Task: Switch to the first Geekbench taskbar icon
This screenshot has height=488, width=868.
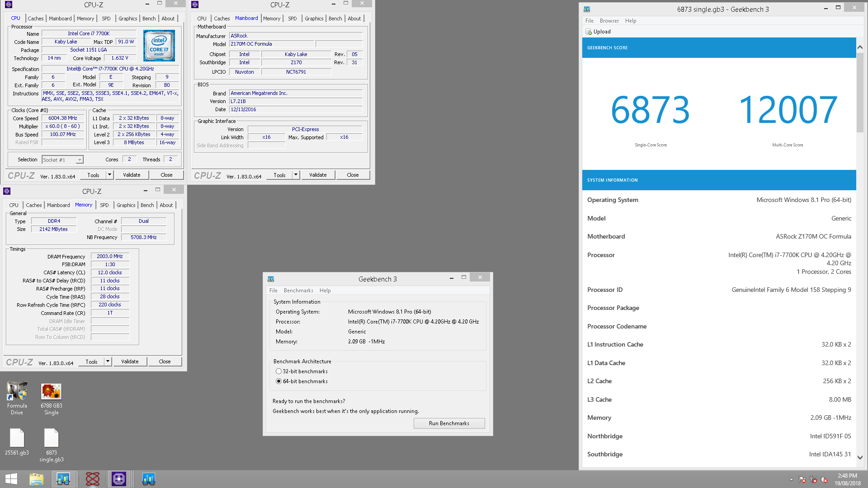Action: [x=63, y=479]
